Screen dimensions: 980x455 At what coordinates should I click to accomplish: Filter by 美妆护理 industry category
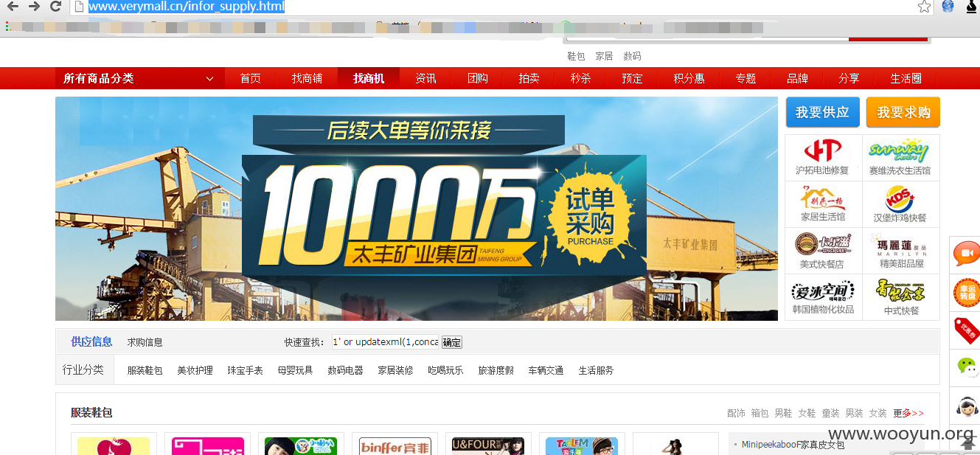(195, 370)
